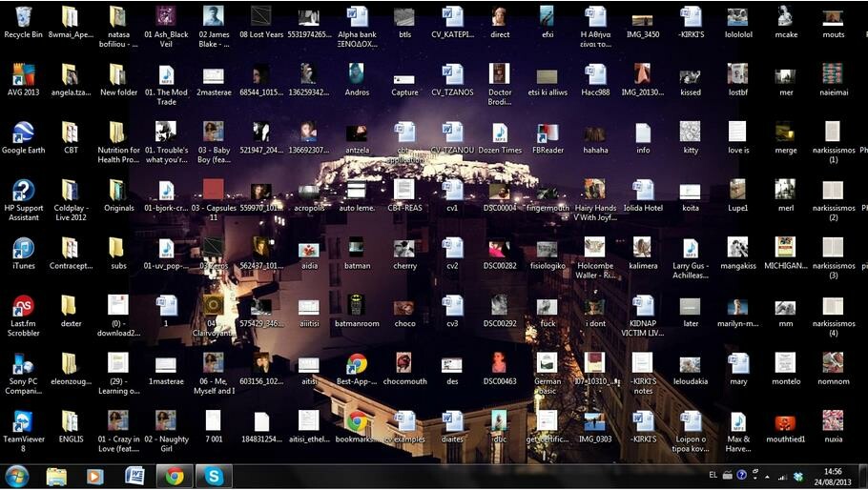The height and width of the screenshot is (490, 868).
Task: Open Word from the taskbar
Action: point(134,476)
